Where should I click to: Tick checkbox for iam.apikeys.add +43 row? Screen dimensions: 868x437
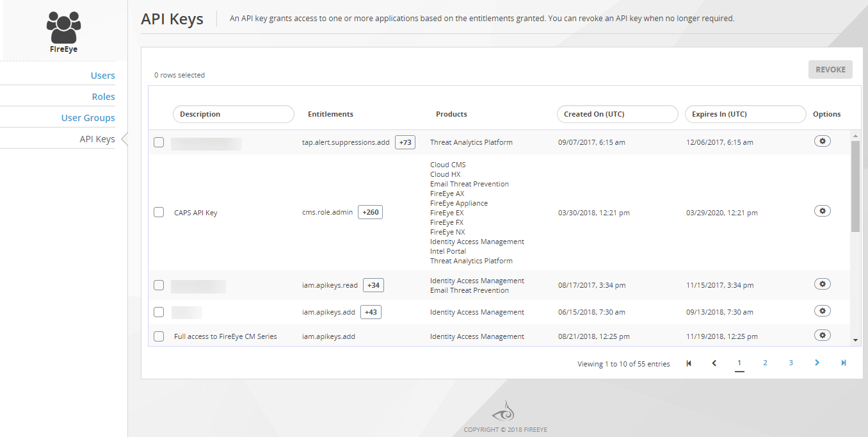point(159,312)
